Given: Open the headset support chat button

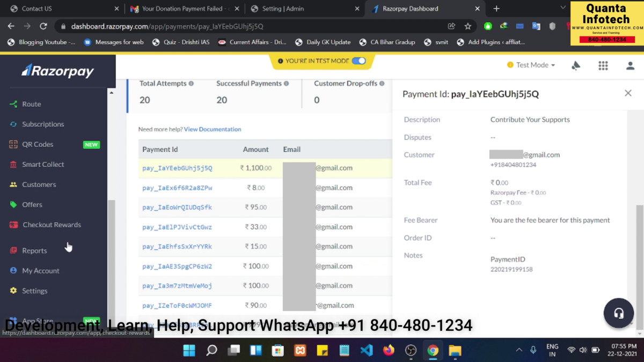Looking at the screenshot, I should click(619, 313).
